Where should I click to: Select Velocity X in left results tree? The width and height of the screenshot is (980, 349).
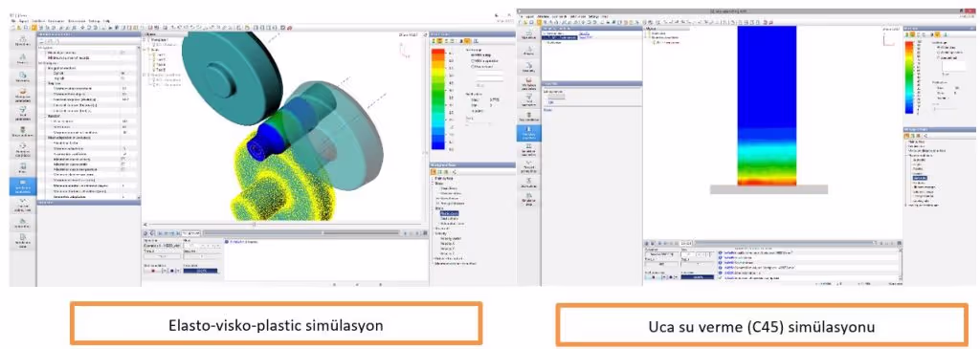[x=448, y=244]
